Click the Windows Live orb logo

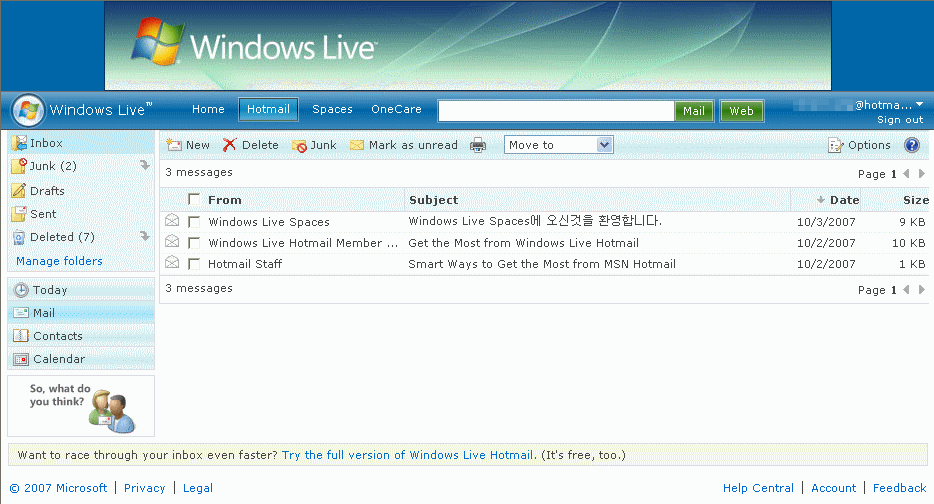(28, 110)
